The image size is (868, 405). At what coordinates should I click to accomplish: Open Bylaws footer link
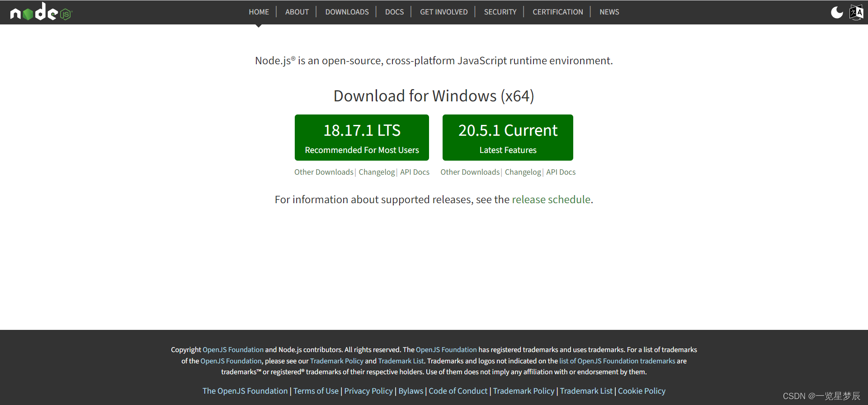pos(411,391)
